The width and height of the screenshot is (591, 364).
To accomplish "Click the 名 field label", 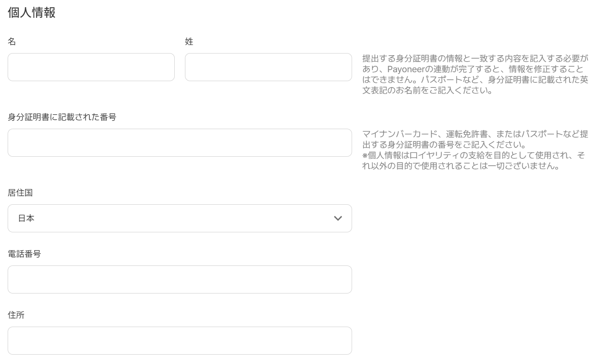I will tap(12, 42).
